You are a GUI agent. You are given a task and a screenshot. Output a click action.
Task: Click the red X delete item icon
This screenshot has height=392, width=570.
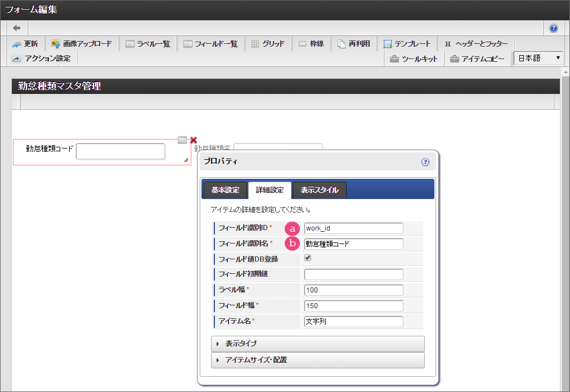(x=194, y=140)
